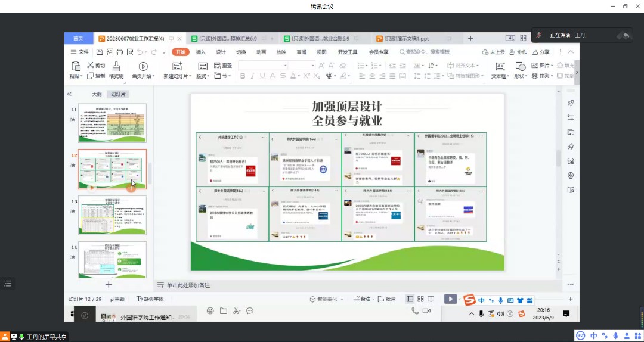Image resolution: width=644 pixels, height=342 pixels.
Task: Click the Save icon in quick toolbar
Action: point(100,52)
